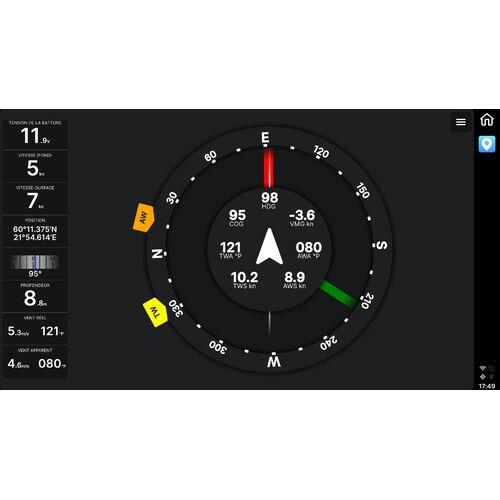The image size is (500, 500).
Task: Tap the 30 degree compass label
Action: (172, 198)
